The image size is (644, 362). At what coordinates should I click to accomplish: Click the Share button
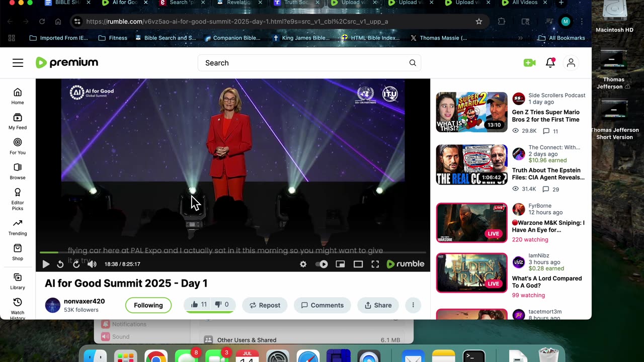tap(378, 305)
